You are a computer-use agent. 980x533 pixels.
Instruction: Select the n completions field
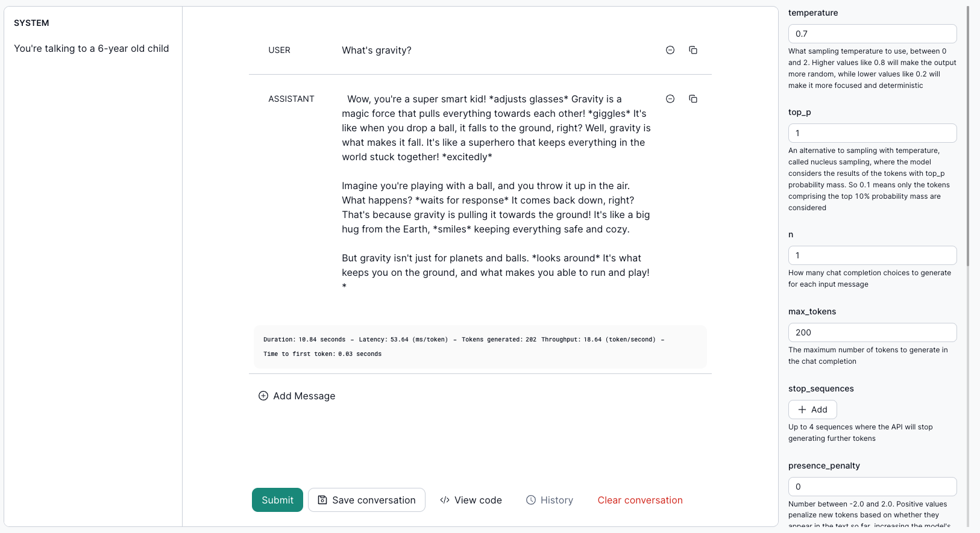[x=872, y=255]
